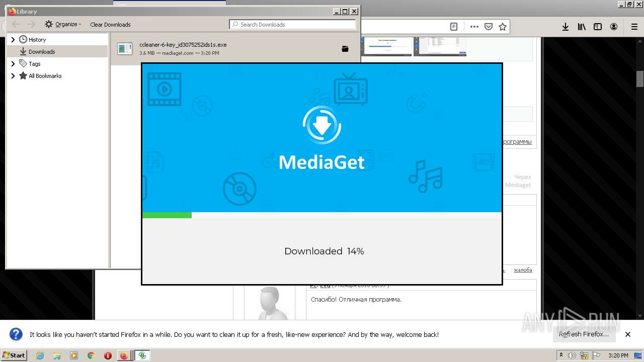The height and width of the screenshot is (362, 644).
Task: Open containing folder for ccleaner download
Action: (x=345, y=49)
